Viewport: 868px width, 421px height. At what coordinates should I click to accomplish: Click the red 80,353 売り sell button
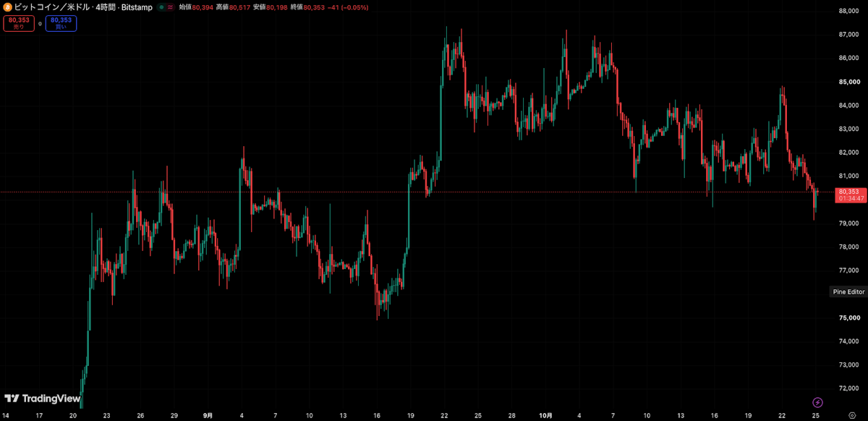pos(19,23)
